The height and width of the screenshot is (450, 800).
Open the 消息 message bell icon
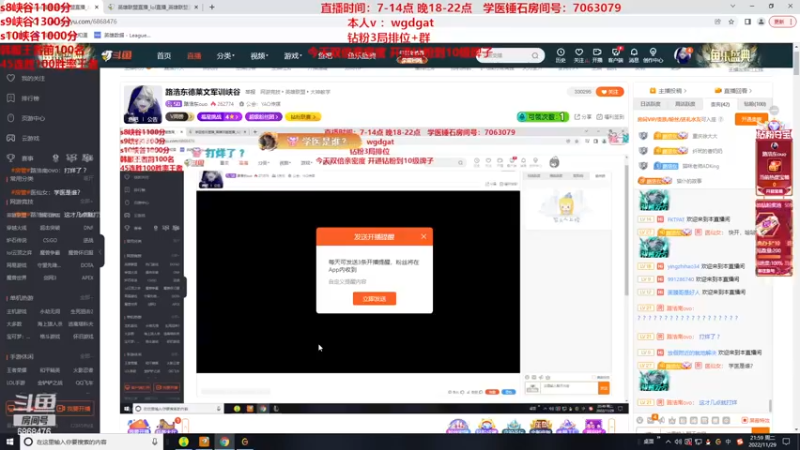(x=634, y=55)
